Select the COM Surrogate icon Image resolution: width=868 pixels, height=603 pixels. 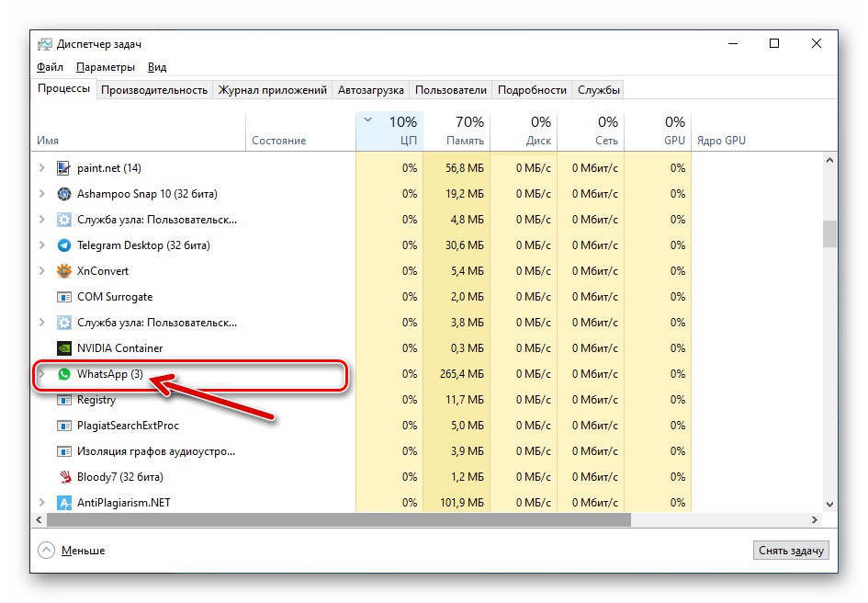pyautogui.click(x=62, y=297)
